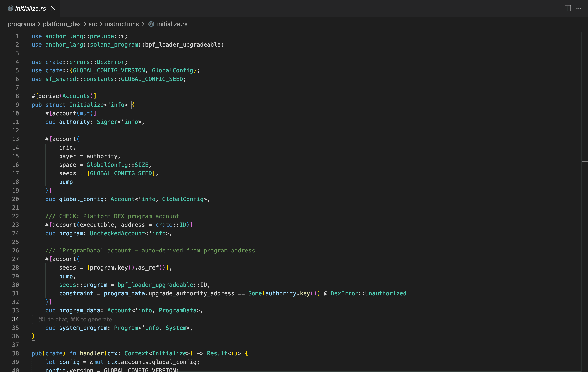This screenshot has width=588, height=372.
Task: Click line number 38 in gutter
Action: click(16, 353)
